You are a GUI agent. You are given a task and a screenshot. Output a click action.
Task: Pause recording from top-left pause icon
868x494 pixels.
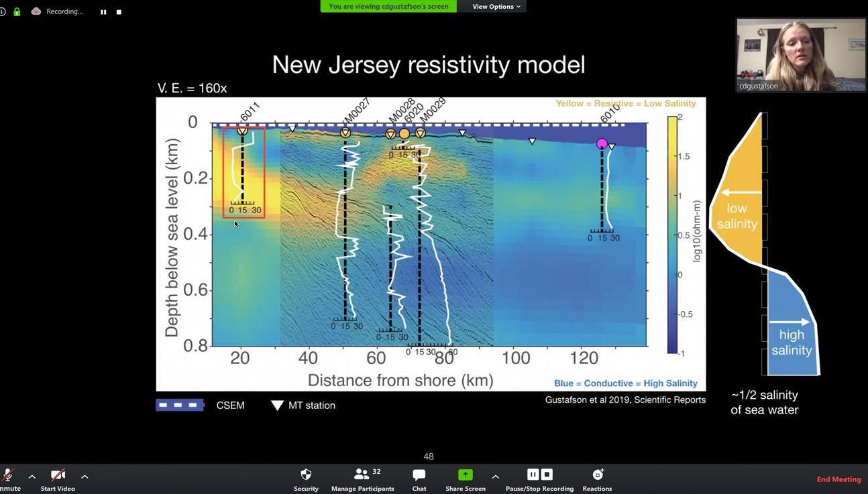point(103,12)
